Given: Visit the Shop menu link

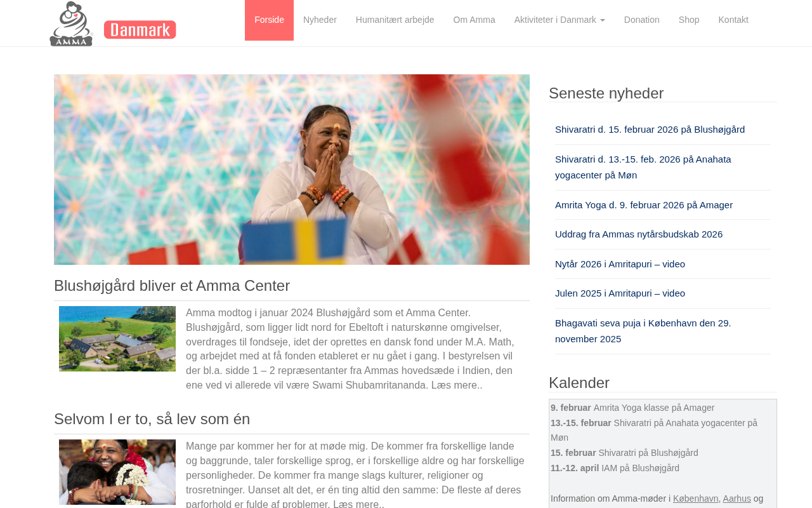Looking at the screenshot, I should pyautogui.click(x=689, y=20).
